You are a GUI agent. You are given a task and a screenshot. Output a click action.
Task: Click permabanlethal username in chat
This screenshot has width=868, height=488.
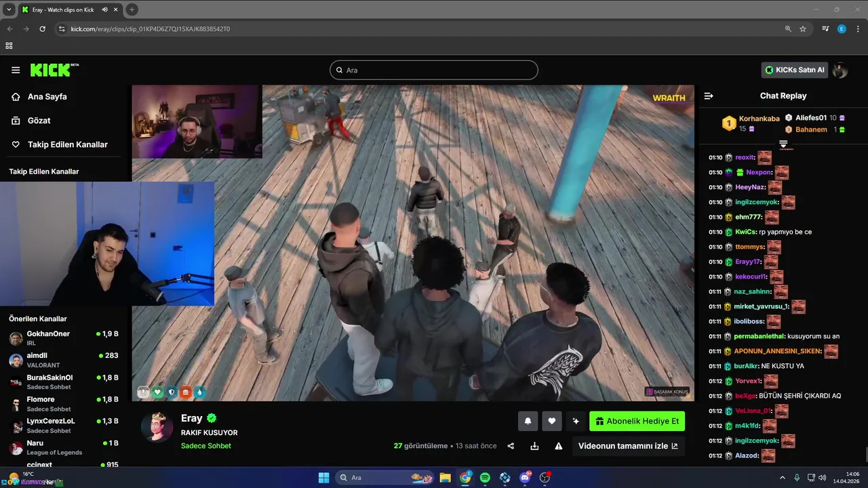point(759,336)
